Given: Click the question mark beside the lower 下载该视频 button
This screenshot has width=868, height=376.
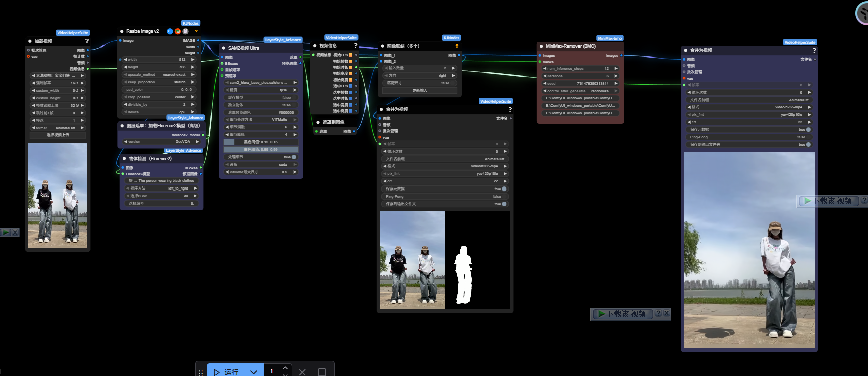Looking at the screenshot, I should [x=658, y=313].
